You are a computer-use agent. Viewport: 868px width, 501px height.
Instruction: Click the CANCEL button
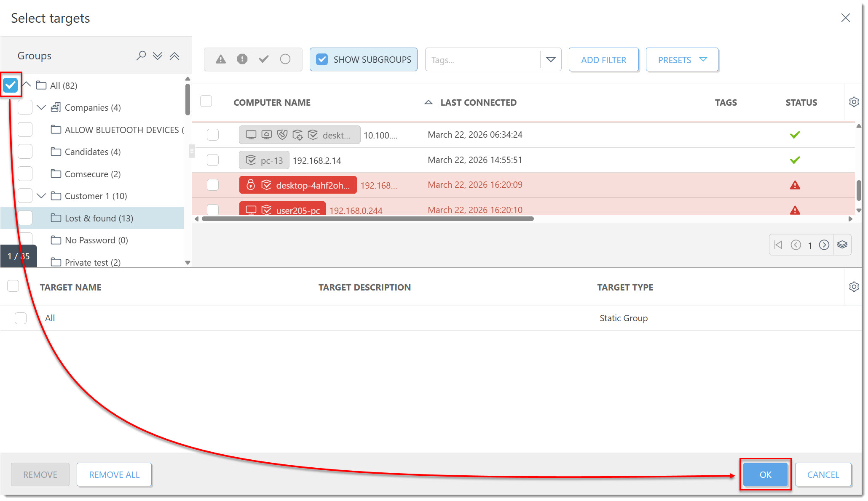(823, 474)
